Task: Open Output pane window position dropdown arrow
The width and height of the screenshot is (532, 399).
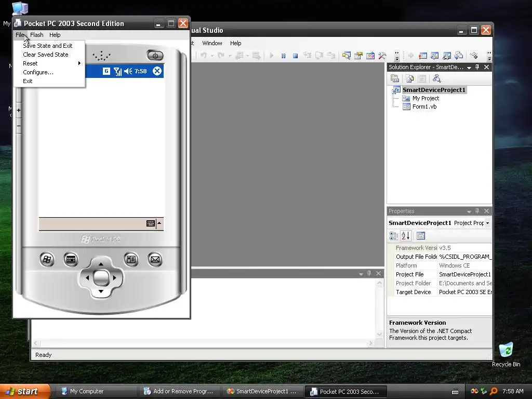Action: tap(361, 273)
